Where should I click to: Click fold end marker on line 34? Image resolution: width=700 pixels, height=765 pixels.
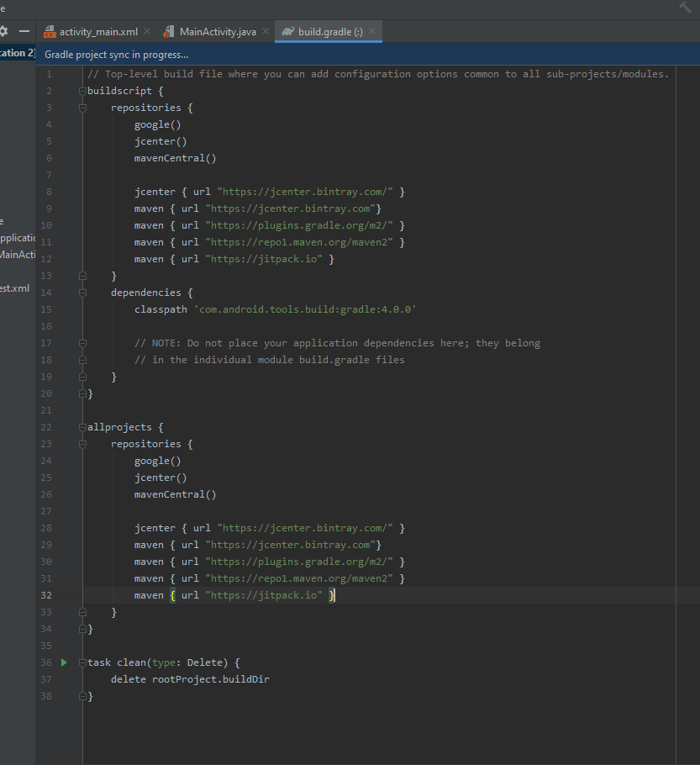click(82, 629)
